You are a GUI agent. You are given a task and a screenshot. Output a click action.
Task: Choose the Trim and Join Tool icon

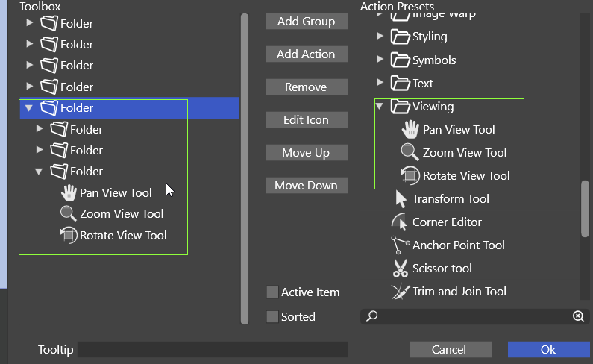pos(400,292)
